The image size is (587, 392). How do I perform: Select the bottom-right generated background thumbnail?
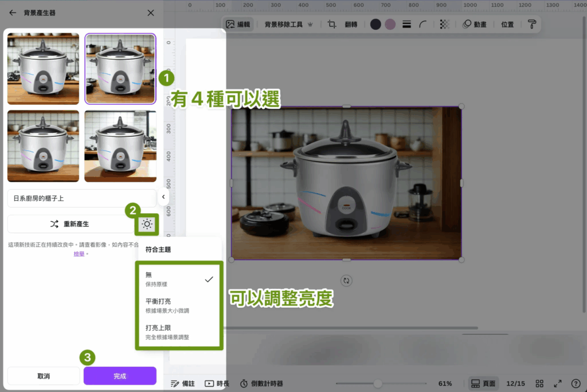pos(120,146)
